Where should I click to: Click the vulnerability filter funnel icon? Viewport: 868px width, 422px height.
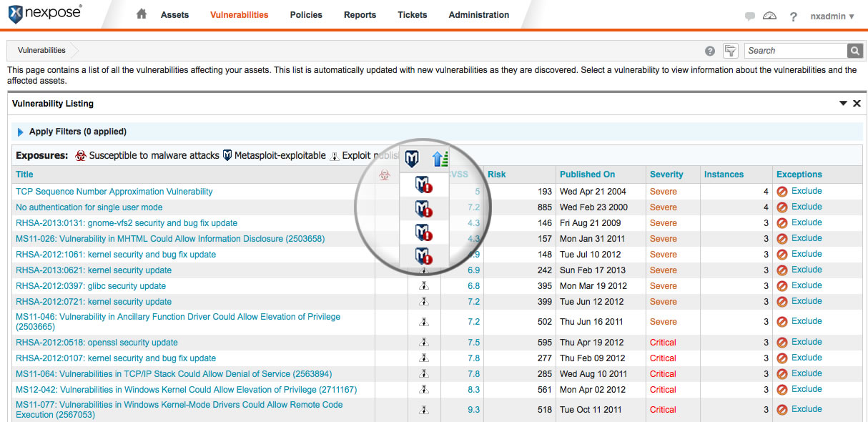(730, 51)
